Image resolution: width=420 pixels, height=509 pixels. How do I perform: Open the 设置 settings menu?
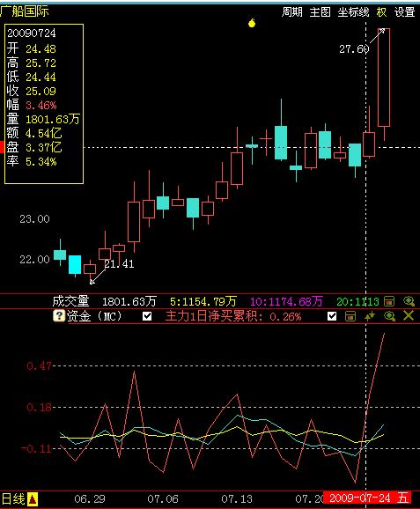click(404, 12)
